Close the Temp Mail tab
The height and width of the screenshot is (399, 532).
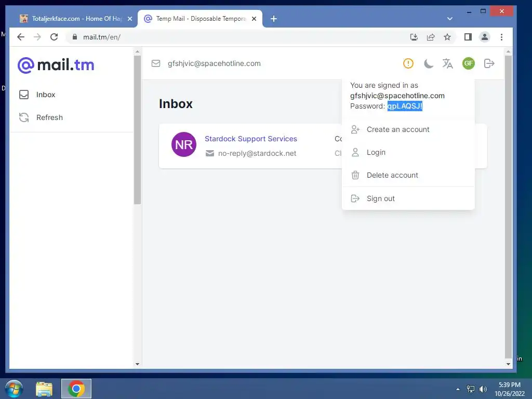point(254,19)
